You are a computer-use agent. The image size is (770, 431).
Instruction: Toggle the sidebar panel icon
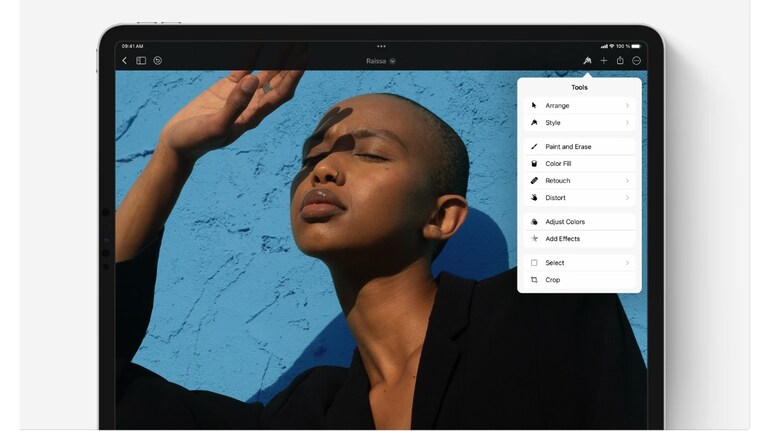click(x=141, y=61)
